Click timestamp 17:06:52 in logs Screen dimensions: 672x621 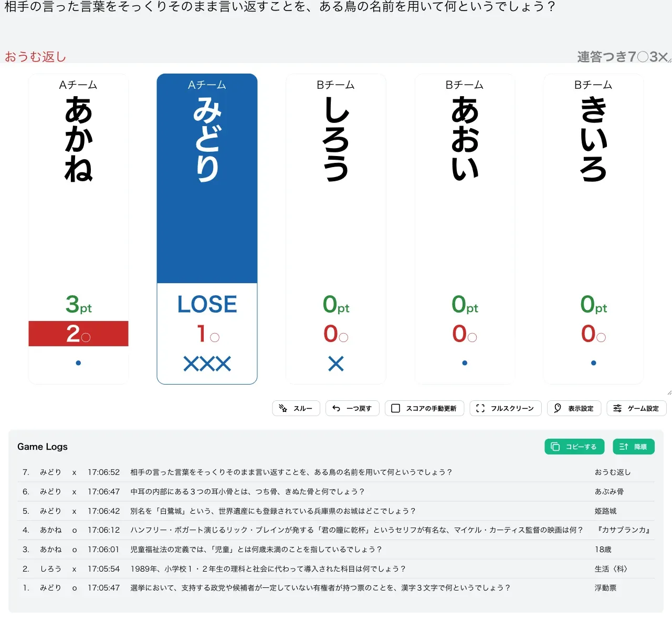pyautogui.click(x=104, y=472)
